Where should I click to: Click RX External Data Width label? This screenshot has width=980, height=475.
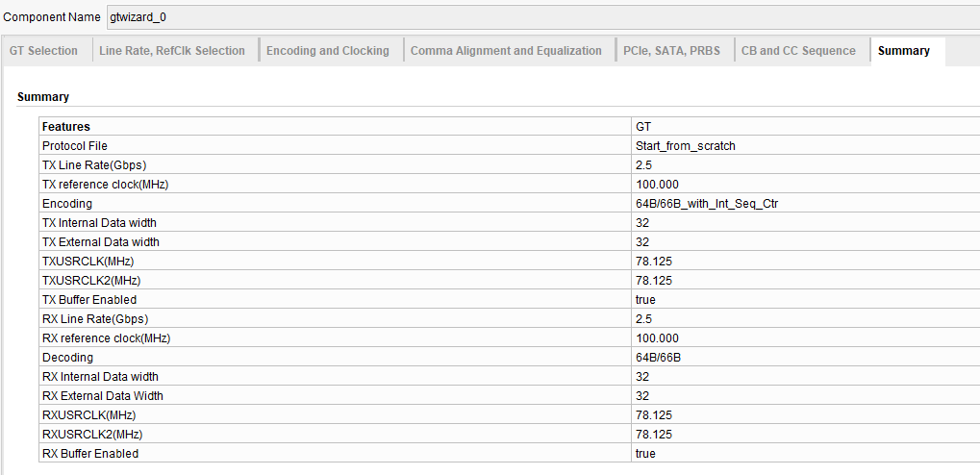103,396
